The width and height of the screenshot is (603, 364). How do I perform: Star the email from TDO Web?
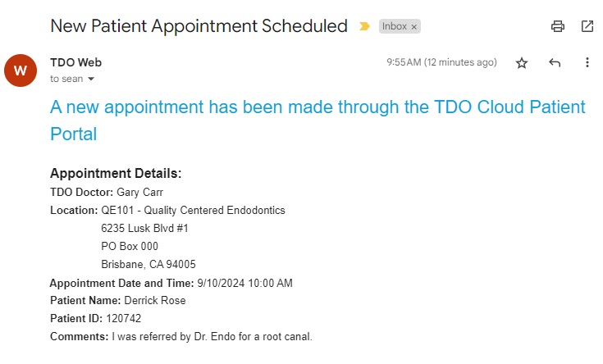pos(522,63)
